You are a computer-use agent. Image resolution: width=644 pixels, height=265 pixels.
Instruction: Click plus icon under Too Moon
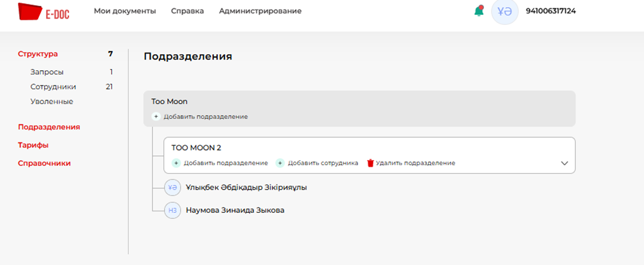point(156,117)
